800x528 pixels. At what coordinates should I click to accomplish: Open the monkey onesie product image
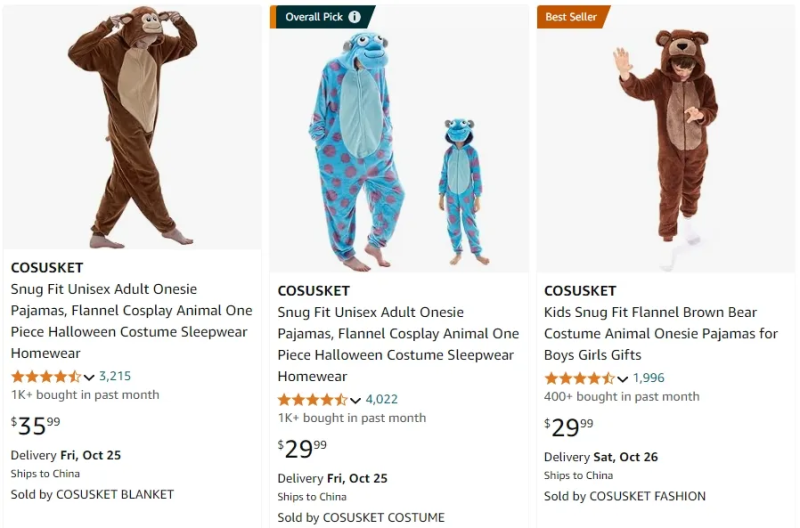[x=132, y=128]
